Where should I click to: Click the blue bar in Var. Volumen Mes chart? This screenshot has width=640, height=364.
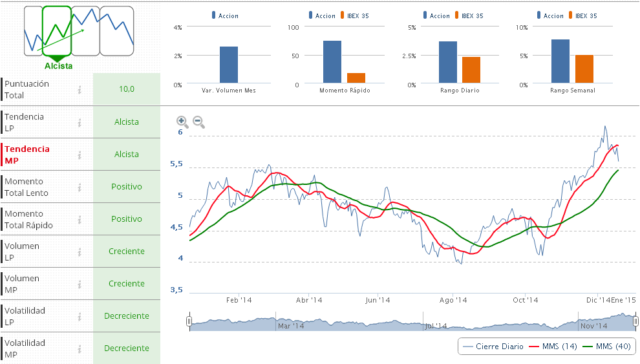pyautogui.click(x=229, y=65)
